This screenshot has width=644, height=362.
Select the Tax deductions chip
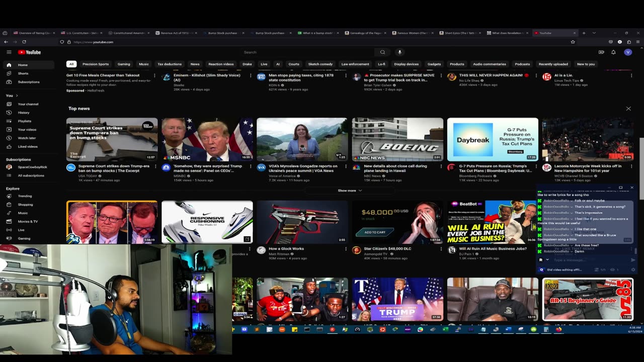[170, 64]
